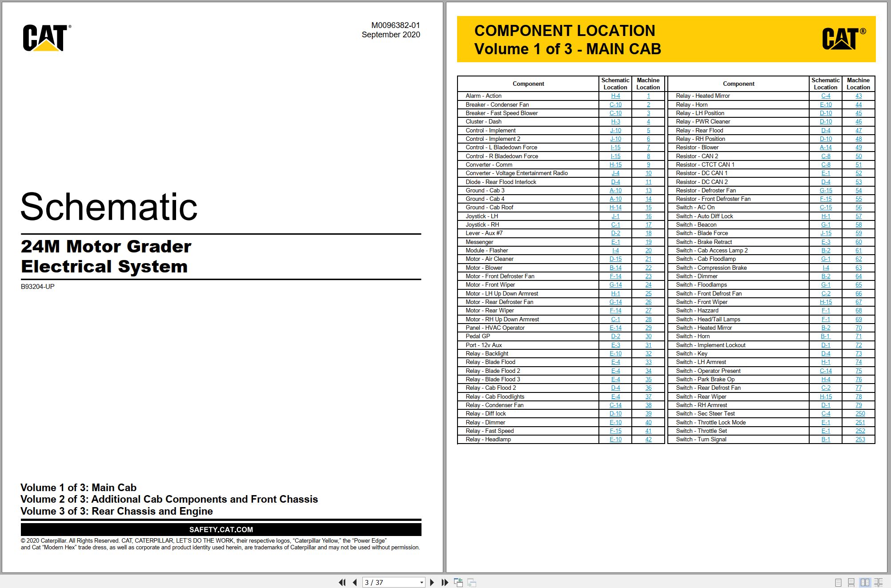The width and height of the screenshot is (891, 588).
Task: Click D-10 link for Relay - Diff lock
Action: click(x=615, y=414)
